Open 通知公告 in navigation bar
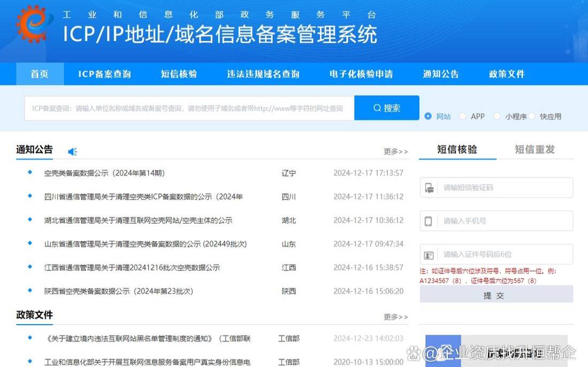This screenshot has width=588, height=367. [441, 74]
